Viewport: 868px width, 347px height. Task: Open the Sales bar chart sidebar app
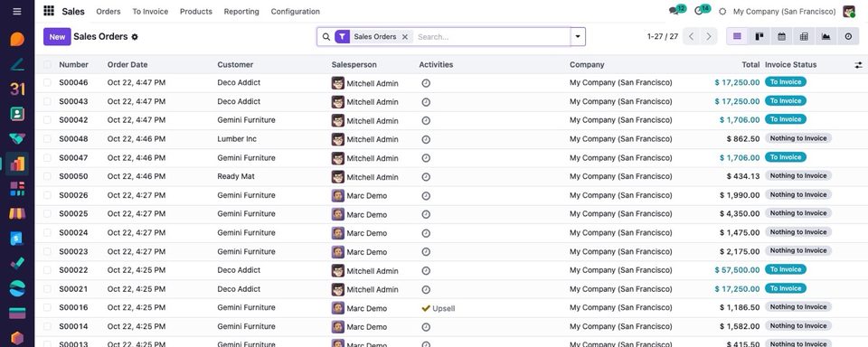tap(17, 164)
